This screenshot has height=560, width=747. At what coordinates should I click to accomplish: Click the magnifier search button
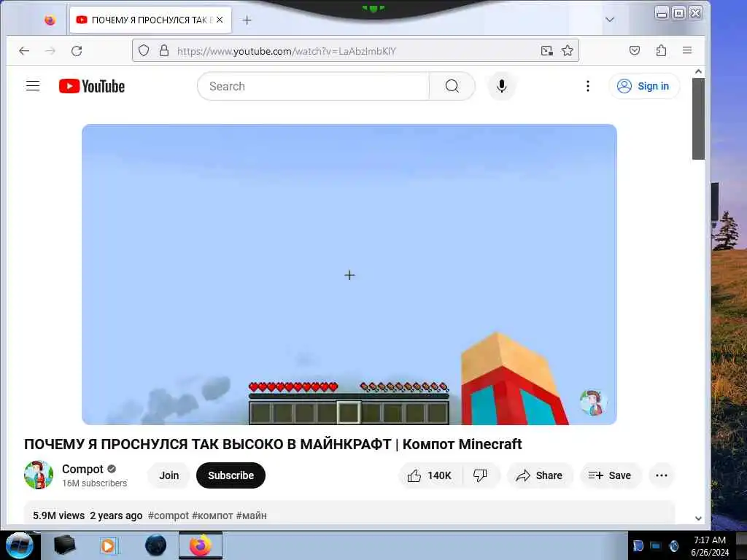[452, 86]
